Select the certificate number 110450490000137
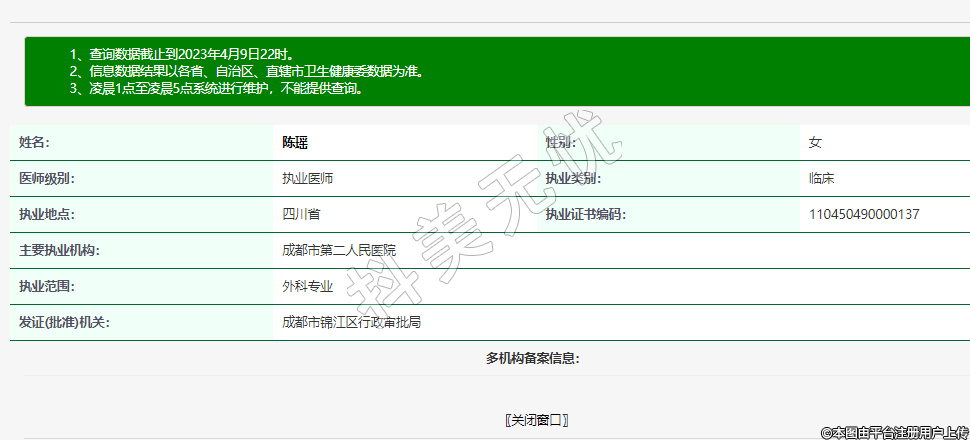Viewport: 970px width, 440px height. pyautogui.click(x=863, y=215)
